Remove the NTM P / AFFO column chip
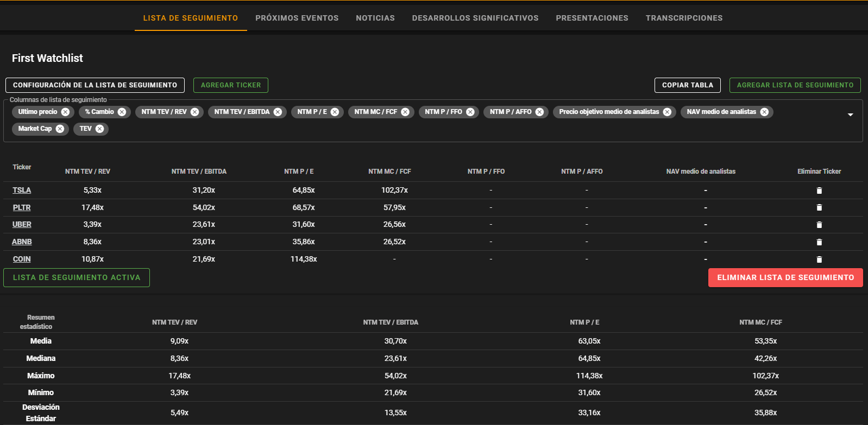 (539, 112)
